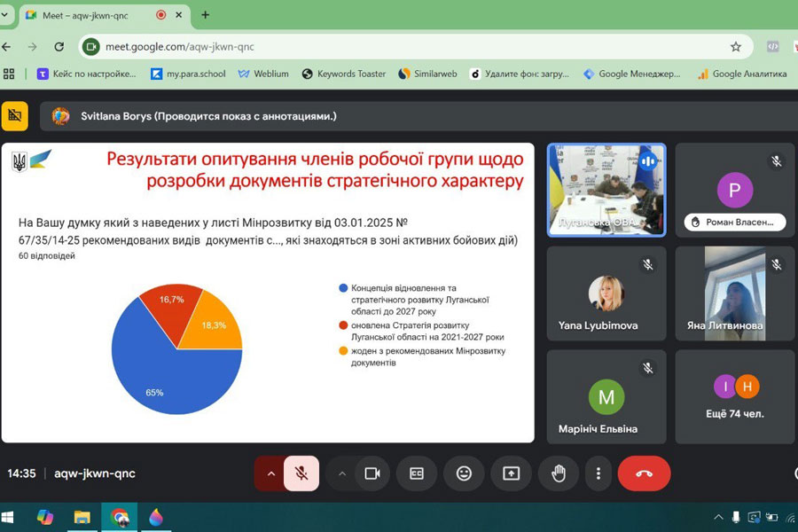
Task: Open the emoji reactions button
Action: [x=464, y=473]
